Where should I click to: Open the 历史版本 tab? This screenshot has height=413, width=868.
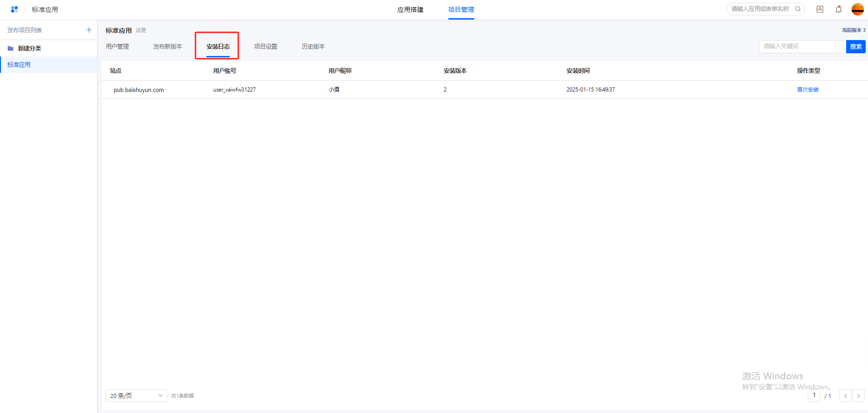[x=313, y=46]
